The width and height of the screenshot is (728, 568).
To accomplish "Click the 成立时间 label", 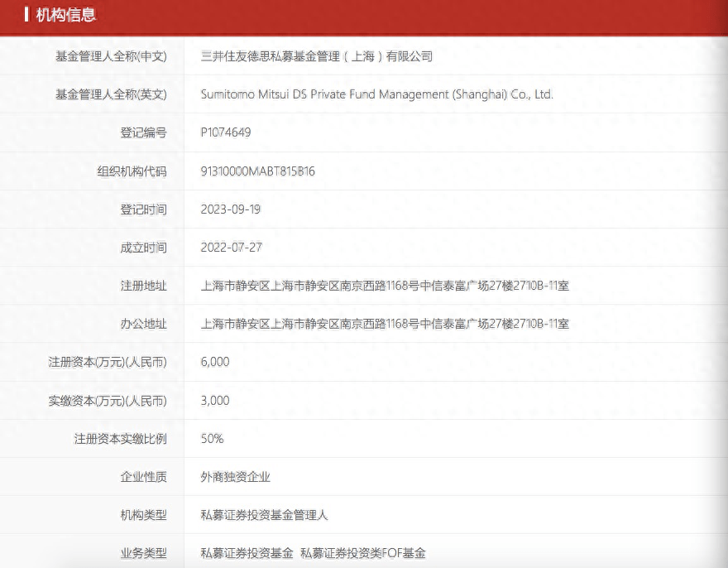I will click(143, 248).
